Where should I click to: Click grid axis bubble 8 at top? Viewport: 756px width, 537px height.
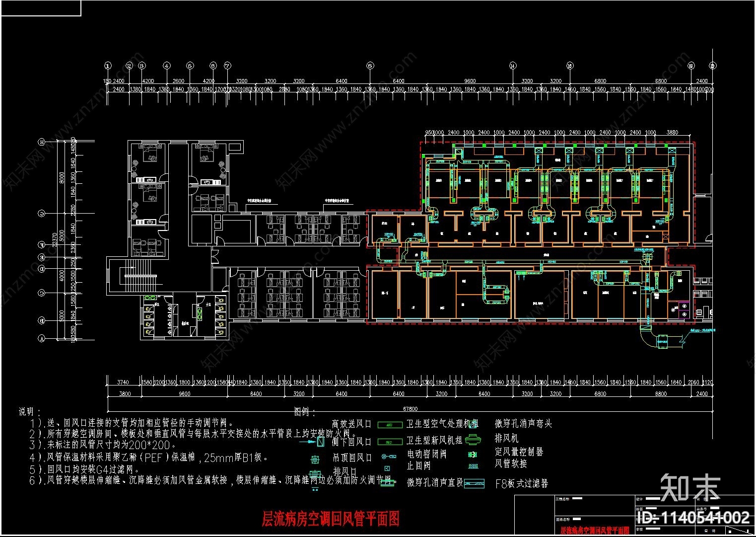[370, 66]
